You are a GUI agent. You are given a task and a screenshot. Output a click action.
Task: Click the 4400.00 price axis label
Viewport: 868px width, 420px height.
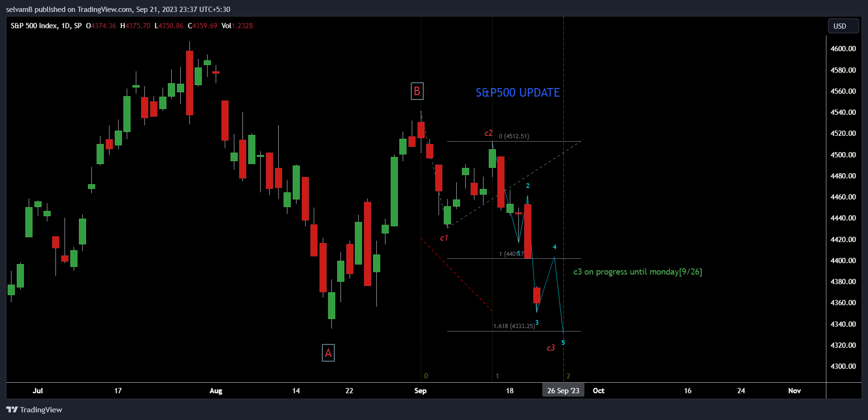coord(843,261)
